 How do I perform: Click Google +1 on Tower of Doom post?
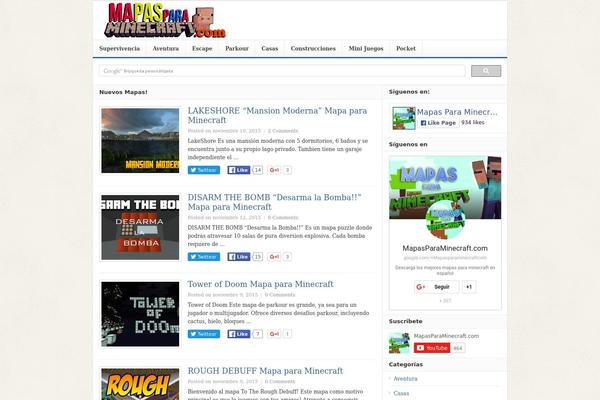(x=274, y=334)
